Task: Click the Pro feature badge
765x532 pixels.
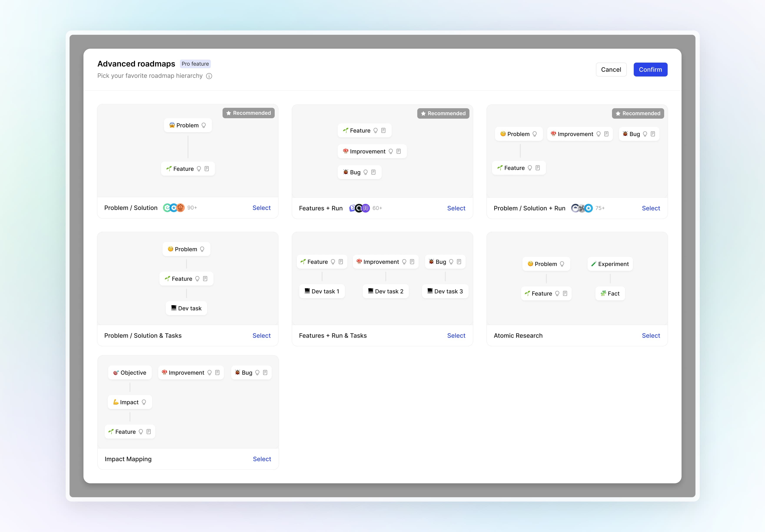Action: tap(195, 64)
